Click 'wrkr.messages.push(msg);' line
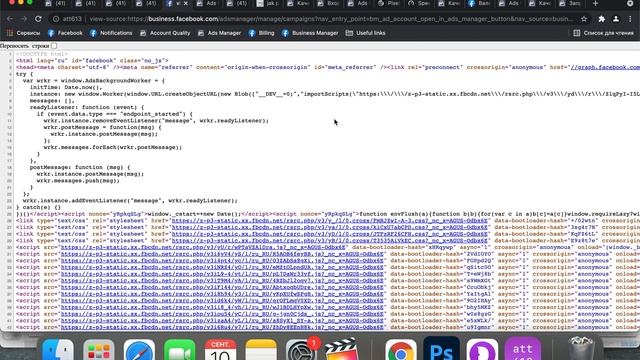This screenshot has height=360, width=640. tap(78, 181)
